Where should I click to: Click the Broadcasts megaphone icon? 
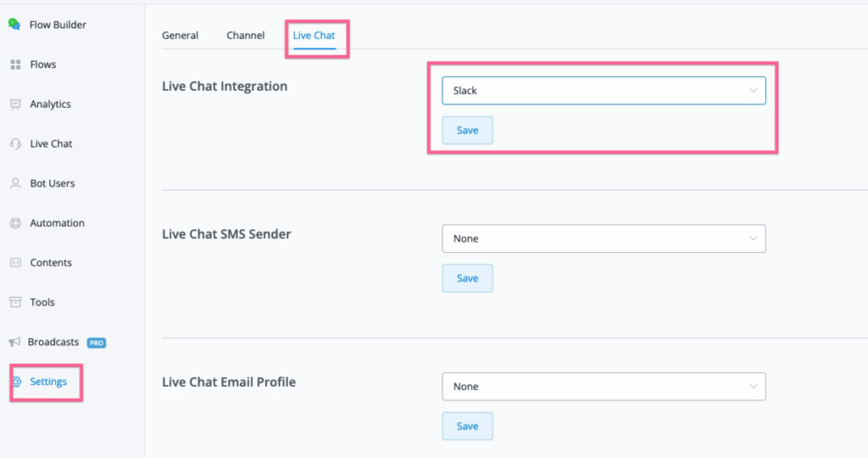point(14,342)
